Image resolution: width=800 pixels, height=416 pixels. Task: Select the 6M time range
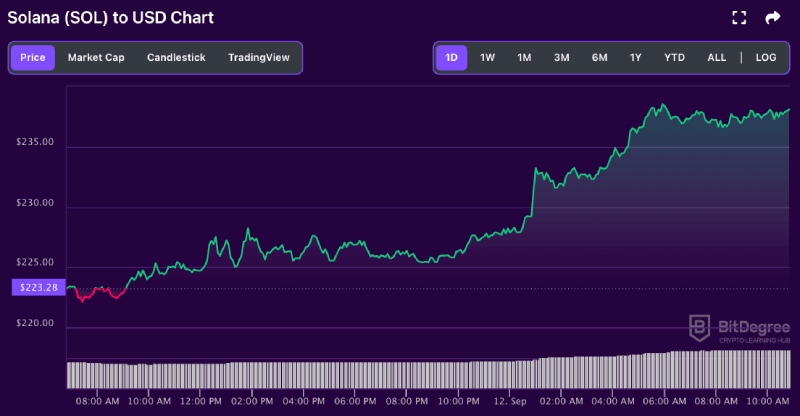[599, 58]
